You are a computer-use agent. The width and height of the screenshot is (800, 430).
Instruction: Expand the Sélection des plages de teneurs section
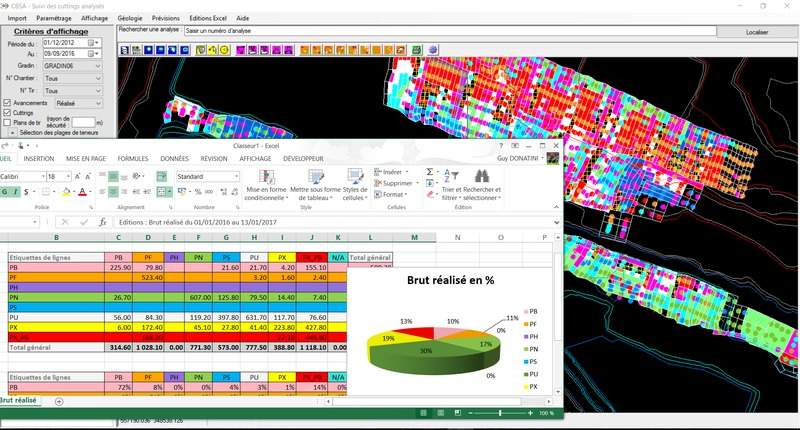(x=12, y=133)
